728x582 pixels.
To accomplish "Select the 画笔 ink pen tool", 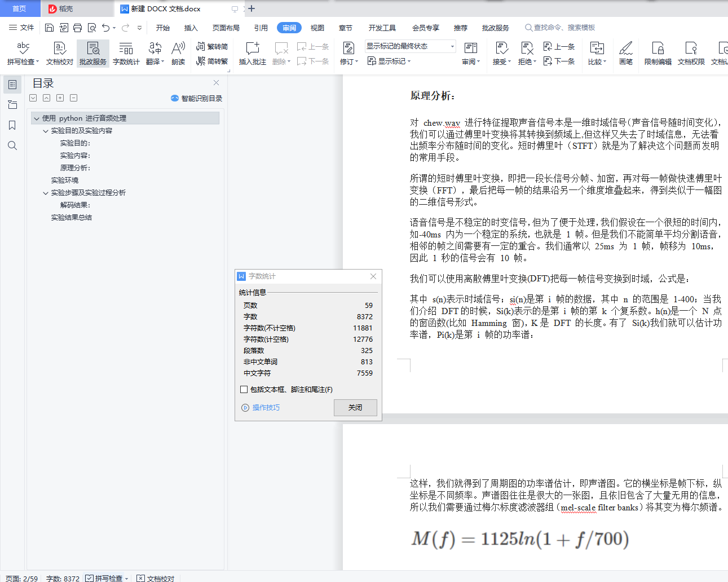I will click(x=626, y=54).
